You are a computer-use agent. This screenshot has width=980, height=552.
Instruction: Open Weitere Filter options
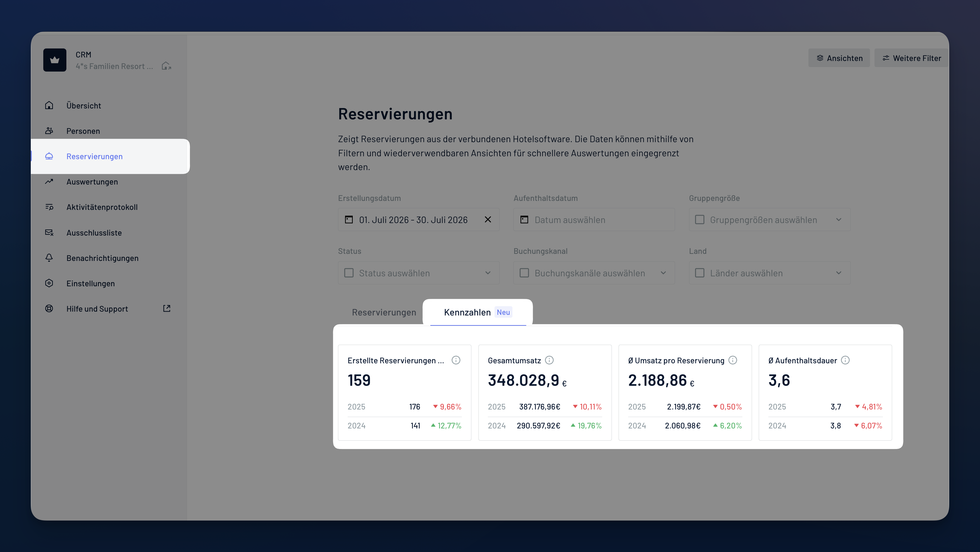[x=912, y=58]
